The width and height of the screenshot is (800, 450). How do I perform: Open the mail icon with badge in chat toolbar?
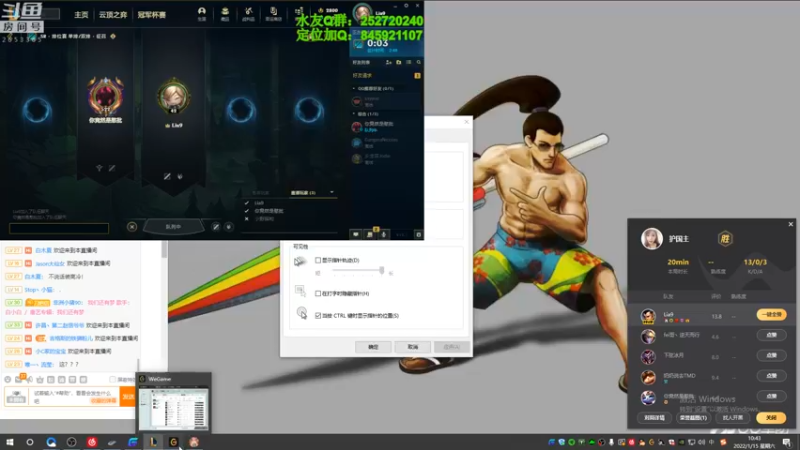click(19, 379)
